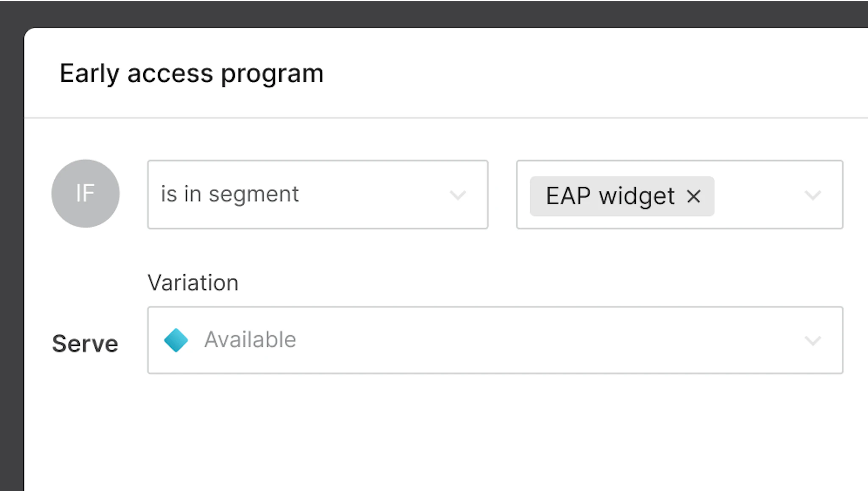This screenshot has width=868, height=491.
Task: Click the divider line under the title
Action: [424, 117]
